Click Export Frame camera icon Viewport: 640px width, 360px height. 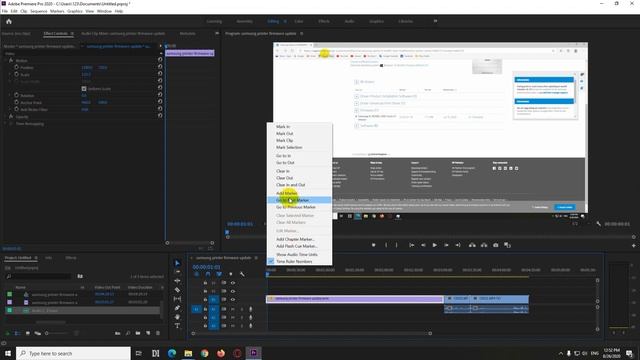pos(496,245)
